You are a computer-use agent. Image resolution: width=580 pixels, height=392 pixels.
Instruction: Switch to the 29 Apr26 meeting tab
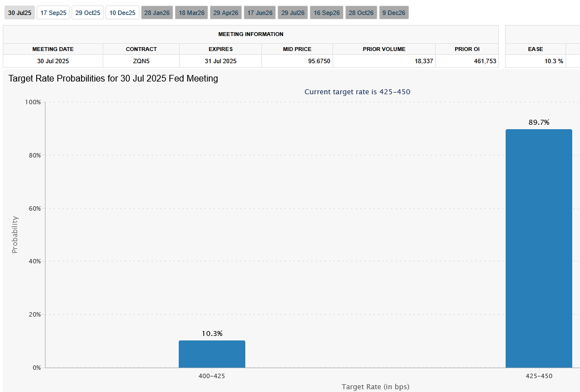click(x=226, y=13)
